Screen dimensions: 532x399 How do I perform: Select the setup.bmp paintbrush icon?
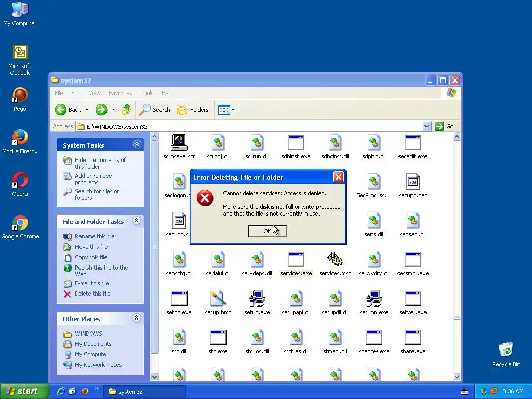(218, 298)
